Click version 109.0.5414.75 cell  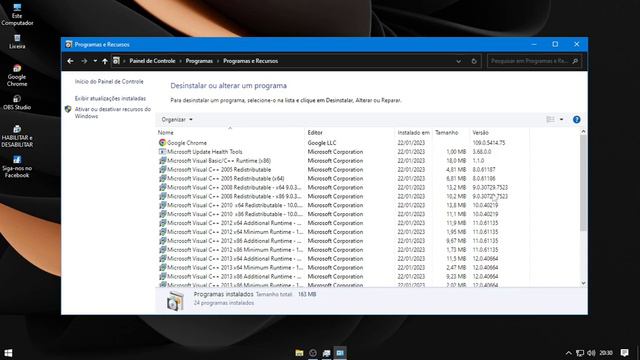(489, 143)
